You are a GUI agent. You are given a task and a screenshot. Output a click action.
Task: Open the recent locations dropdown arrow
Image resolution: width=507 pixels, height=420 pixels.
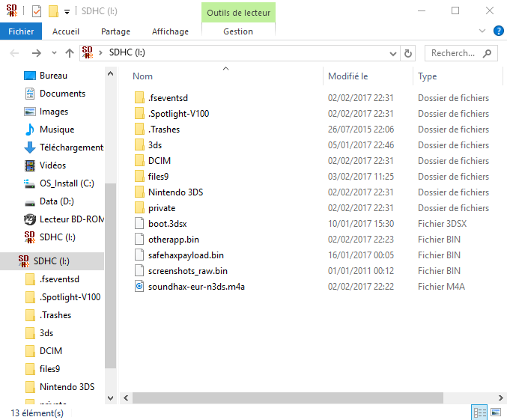pos(54,52)
